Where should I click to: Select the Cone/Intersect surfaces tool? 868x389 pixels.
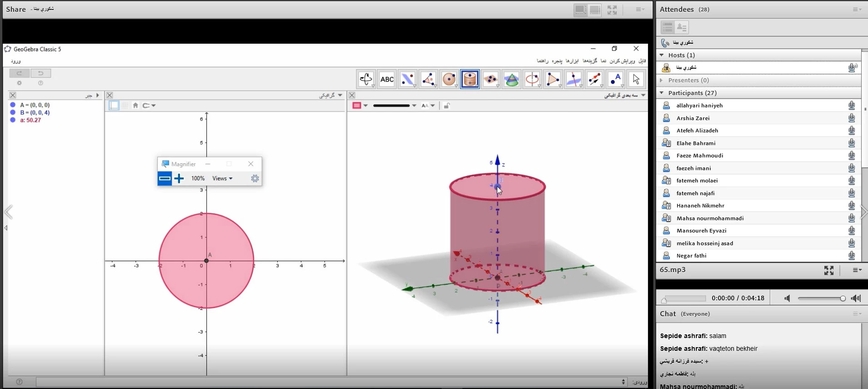511,80
